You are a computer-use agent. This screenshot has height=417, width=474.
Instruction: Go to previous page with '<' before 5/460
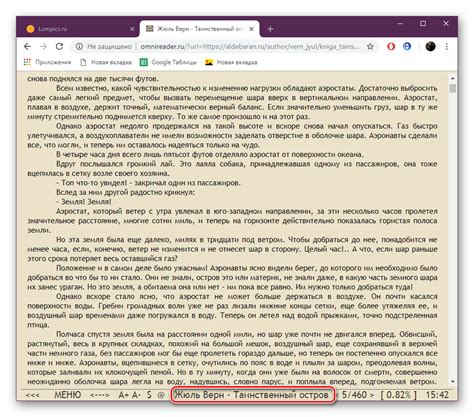[x=337, y=395]
